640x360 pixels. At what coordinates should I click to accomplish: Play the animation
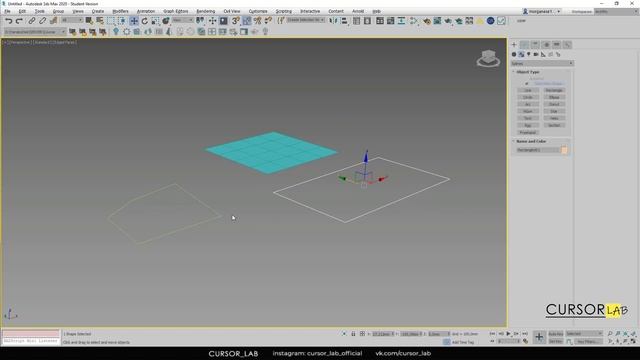point(509,334)
